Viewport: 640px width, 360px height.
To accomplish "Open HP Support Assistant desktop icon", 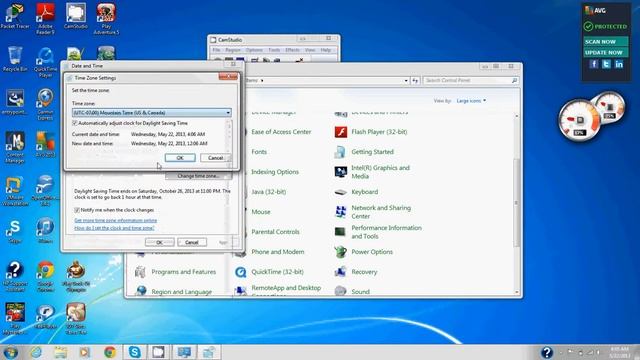I will [15, 277].
